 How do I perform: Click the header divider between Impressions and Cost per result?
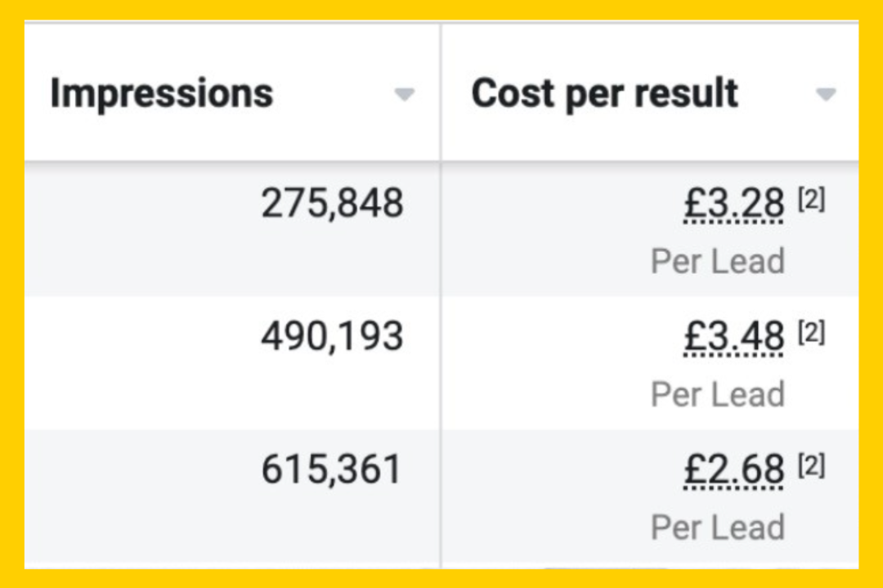tap(441, 93)
